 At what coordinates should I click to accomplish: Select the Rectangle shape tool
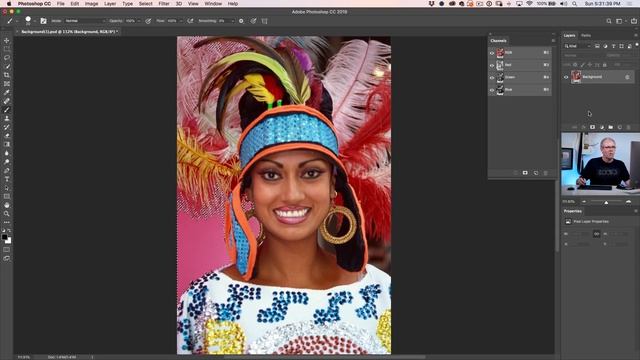7,196
